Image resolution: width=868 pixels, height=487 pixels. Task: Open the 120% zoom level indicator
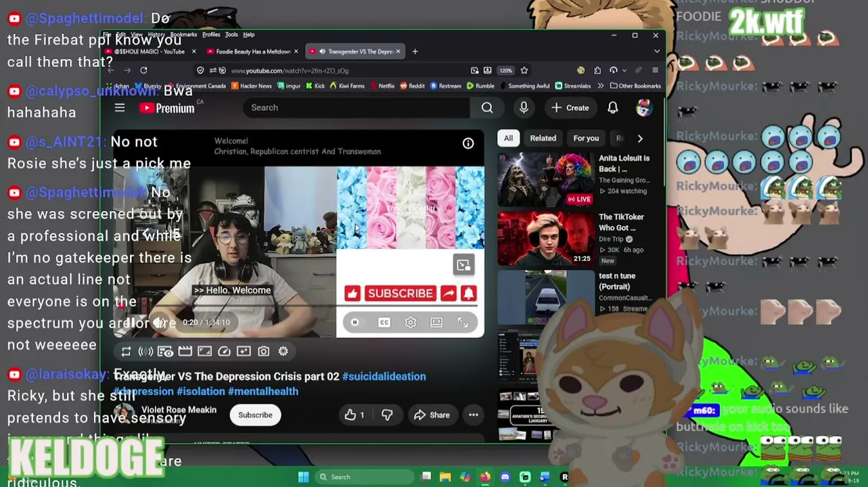point(505,70)
